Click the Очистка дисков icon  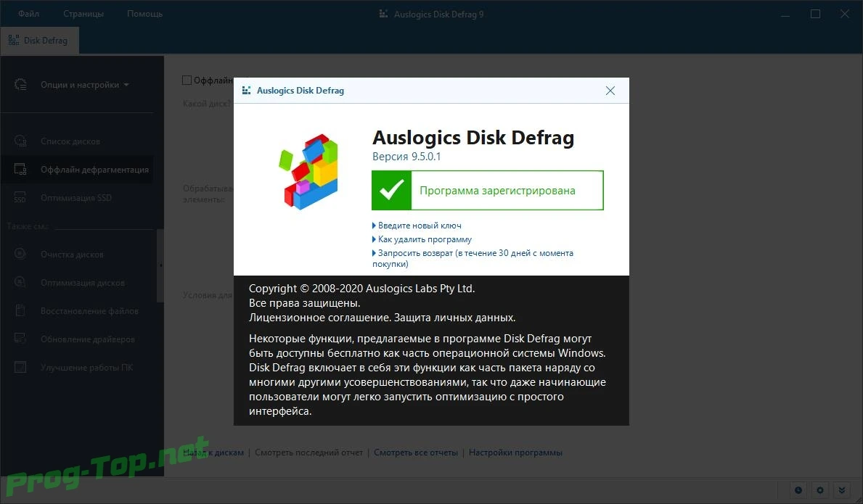(x=20, y=254)
